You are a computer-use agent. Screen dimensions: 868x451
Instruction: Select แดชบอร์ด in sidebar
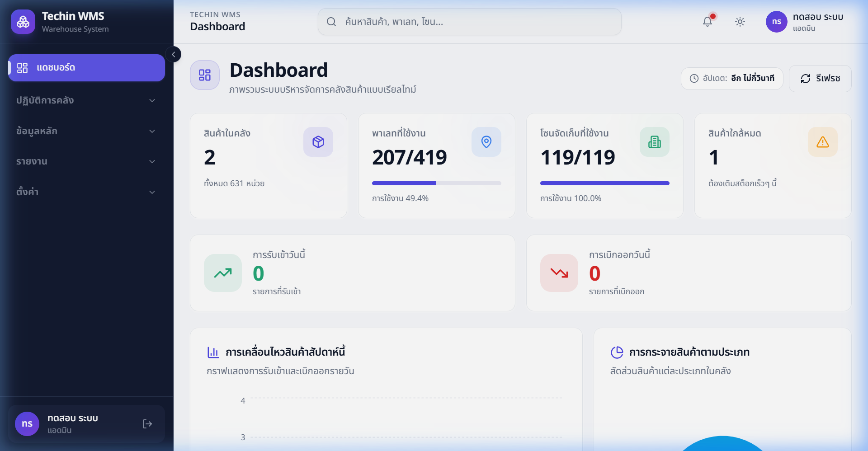point(86,68)
